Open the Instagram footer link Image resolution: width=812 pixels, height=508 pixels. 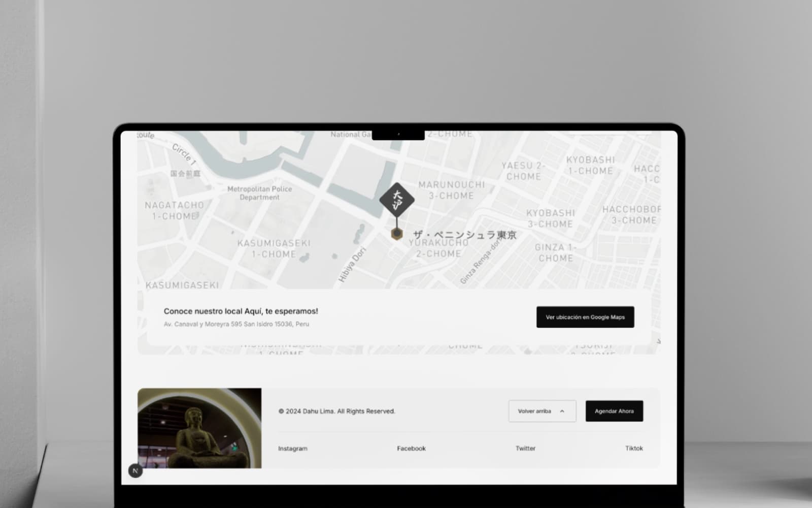(293, 449)
